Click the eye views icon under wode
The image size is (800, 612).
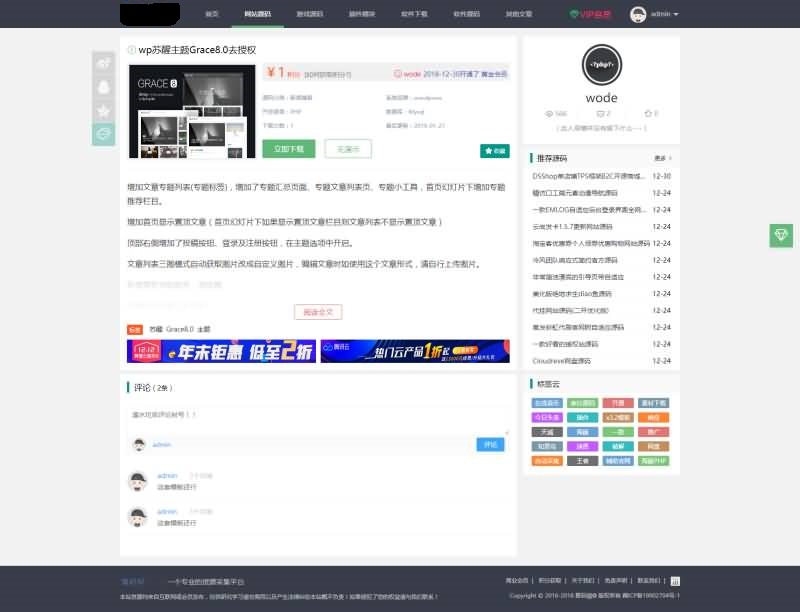[549, 114]
